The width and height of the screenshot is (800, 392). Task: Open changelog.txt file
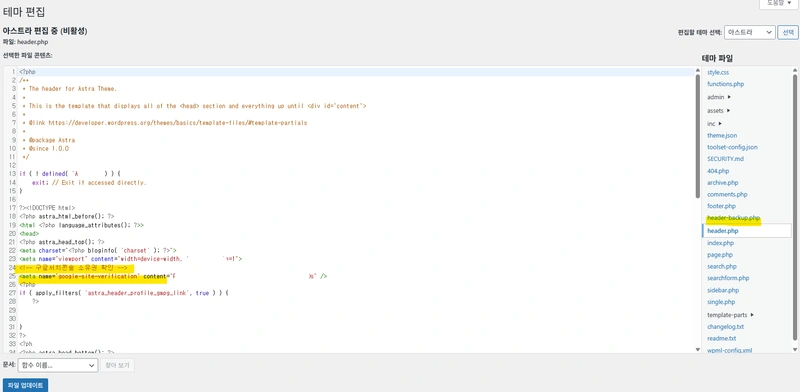(x=726, y=327)
